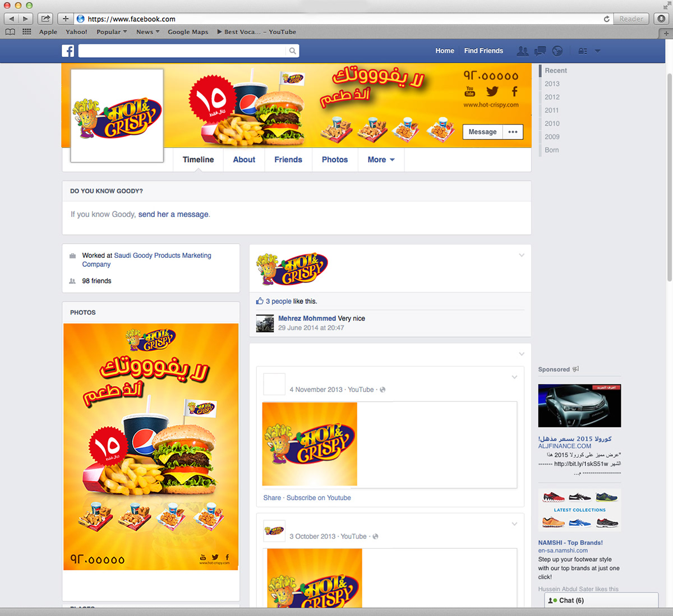Open NAMSHI - Top Brands! ad link
673x616 pixels.
[x=570, y=543]
